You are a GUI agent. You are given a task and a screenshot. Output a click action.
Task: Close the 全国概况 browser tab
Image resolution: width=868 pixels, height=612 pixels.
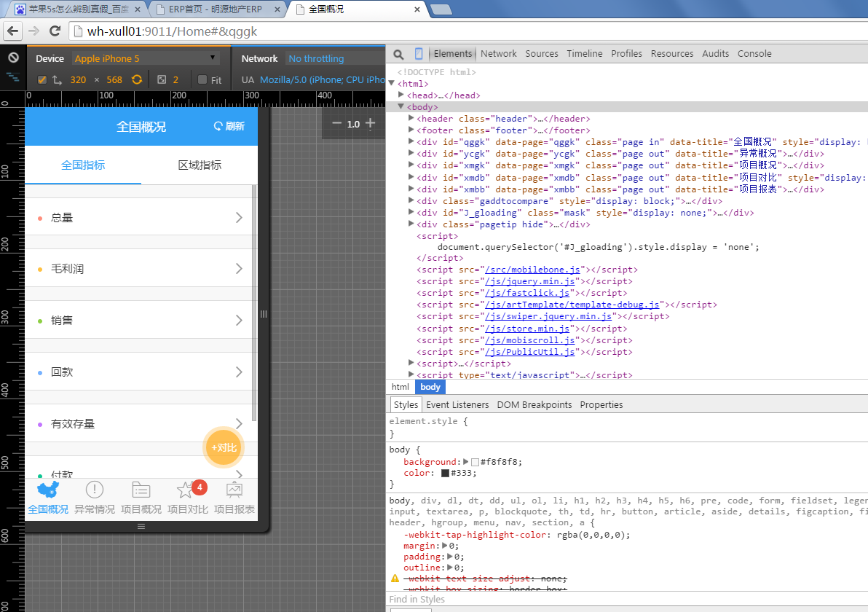click(x=417, y=9)
